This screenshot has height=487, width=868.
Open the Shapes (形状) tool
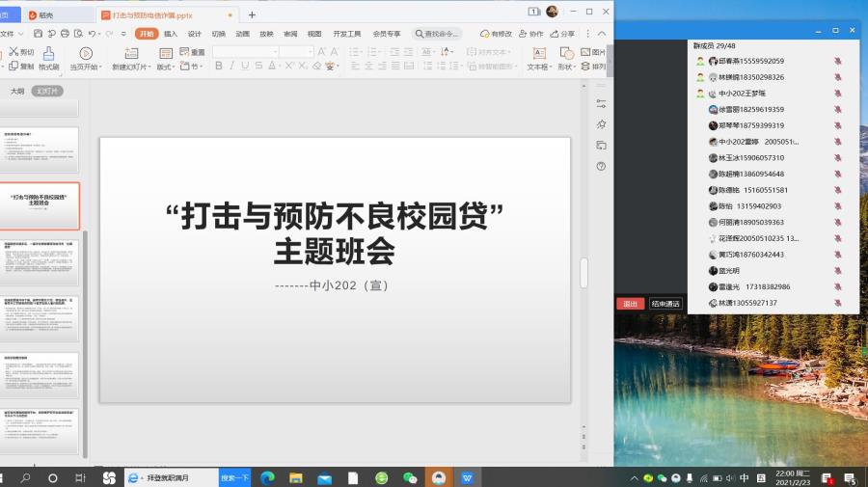[x=567, y=53]
